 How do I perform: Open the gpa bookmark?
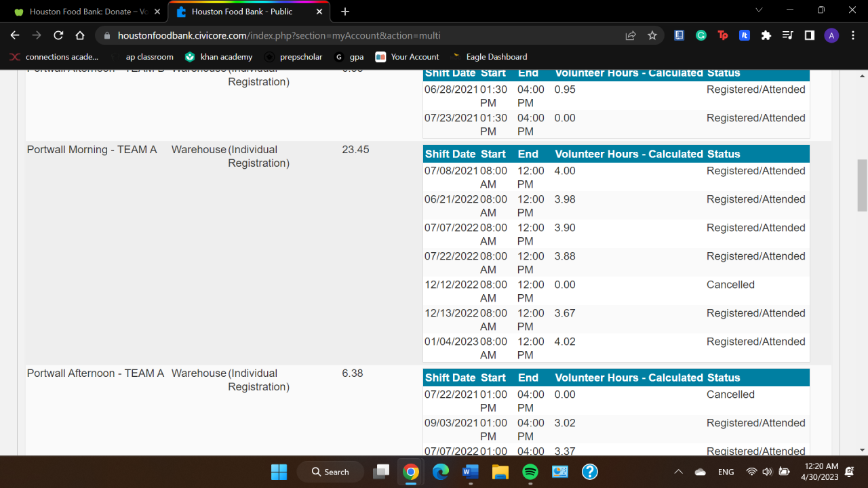pyautogui.click(x=349, y=57)
